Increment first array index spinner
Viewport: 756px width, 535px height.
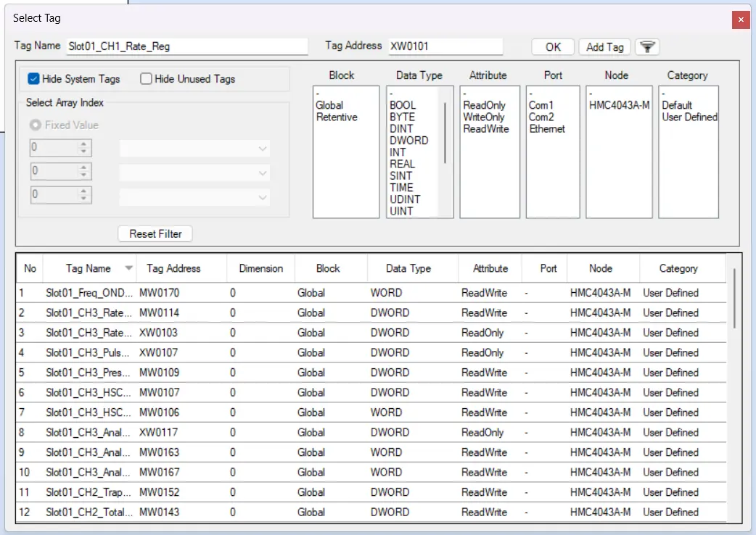(x=83, y=144)
